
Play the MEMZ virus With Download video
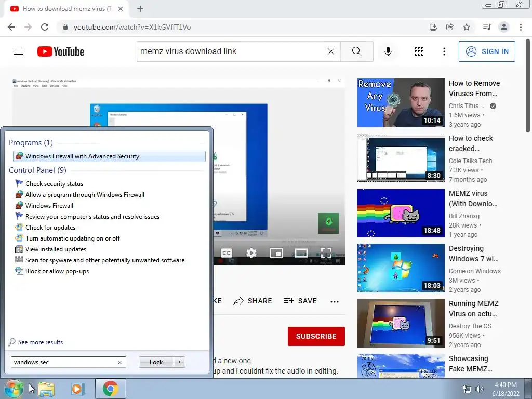(401, 213)
